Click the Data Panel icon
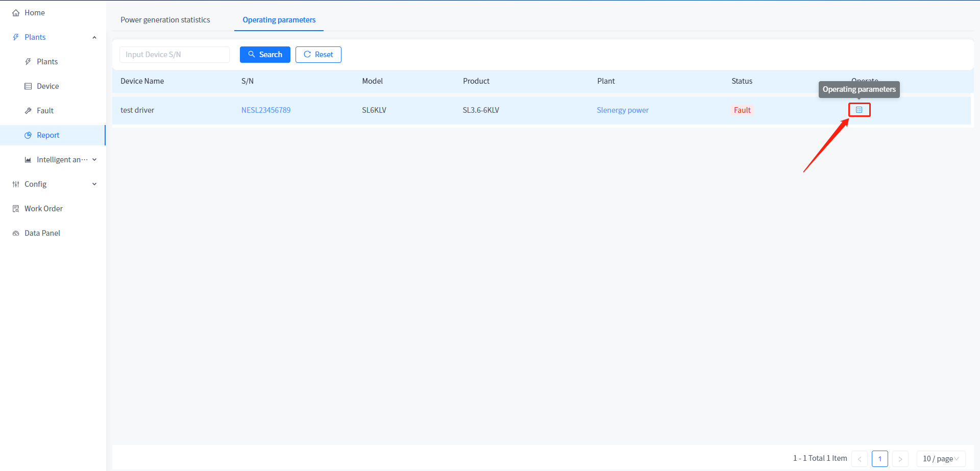Screen dimensions: 980x471 click(x=16, y=233)
